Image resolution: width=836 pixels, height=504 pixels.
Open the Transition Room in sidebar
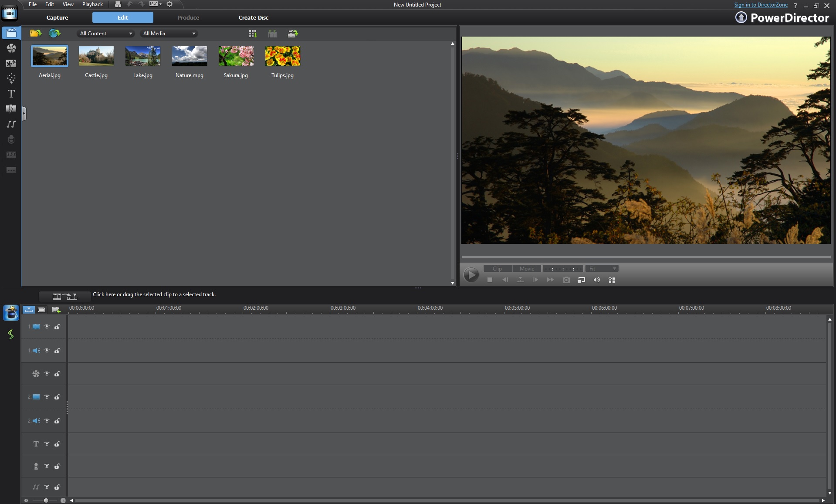pyautogui.click(x=11, y=109)
